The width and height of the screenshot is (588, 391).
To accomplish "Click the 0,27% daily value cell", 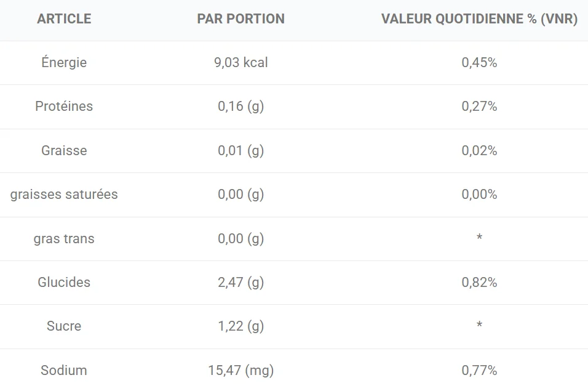I will click(x=479, y=107).
